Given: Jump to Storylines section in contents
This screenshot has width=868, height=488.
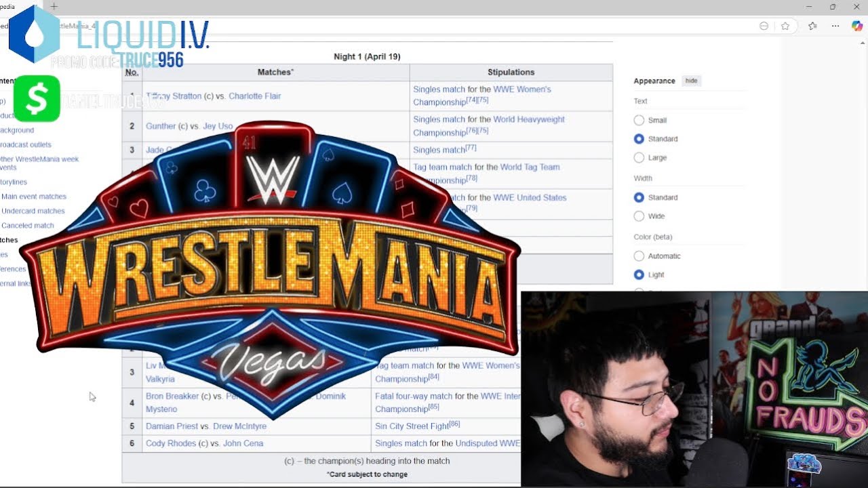Looking at the screenshot, I should coord(14,182).
